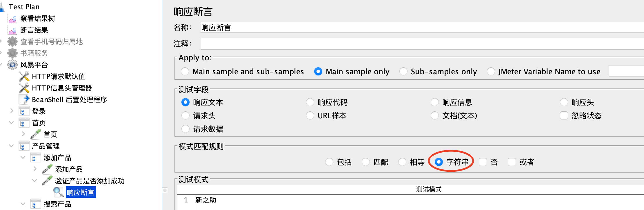Click the 察看结果树 listener icon
This screenshot has width=644, height=210.
click(x=12, y=19)
